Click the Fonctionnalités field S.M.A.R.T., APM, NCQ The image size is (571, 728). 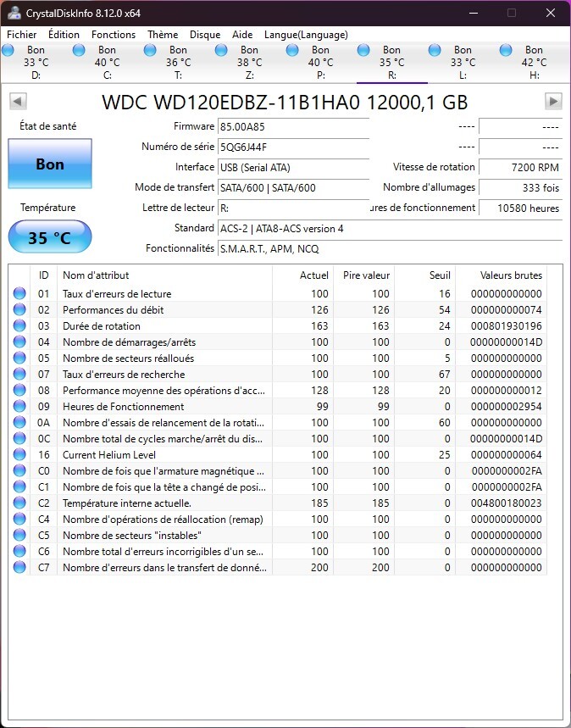390,249
